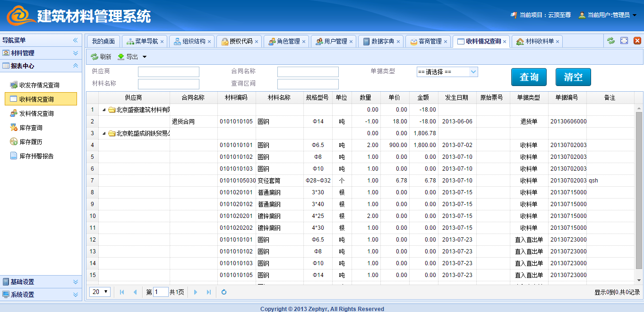Open 库存预警报告 in sidebar
The width and height of the screenshot is (644, 312).
(x=36, y=156)
